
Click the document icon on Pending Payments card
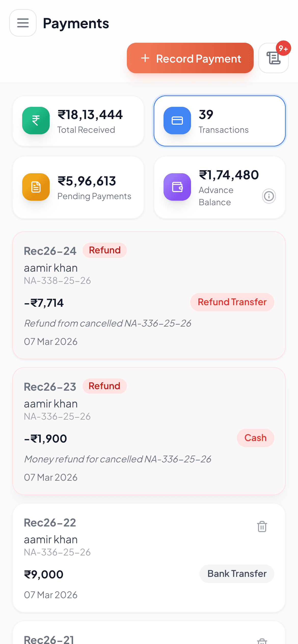(x=36, y=187)
